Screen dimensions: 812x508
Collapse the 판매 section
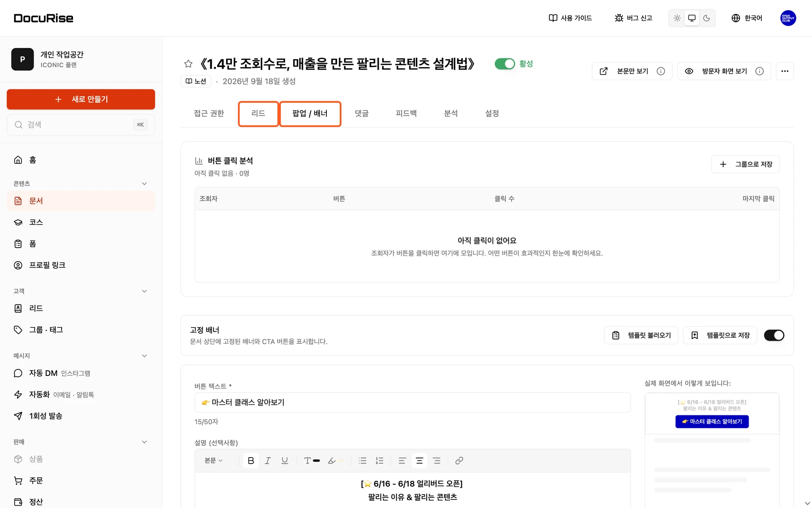coord(144,442)
